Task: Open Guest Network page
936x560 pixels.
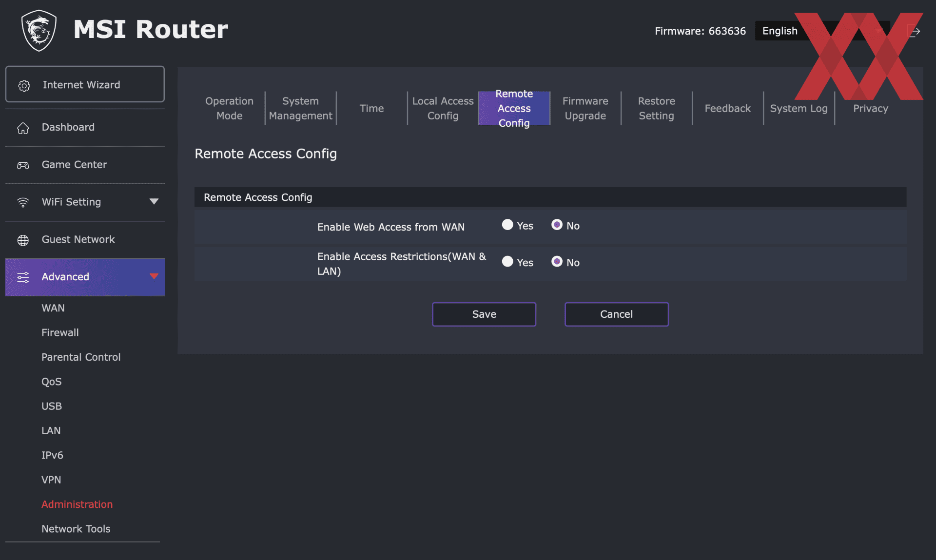Action: [x=85, y=239]
